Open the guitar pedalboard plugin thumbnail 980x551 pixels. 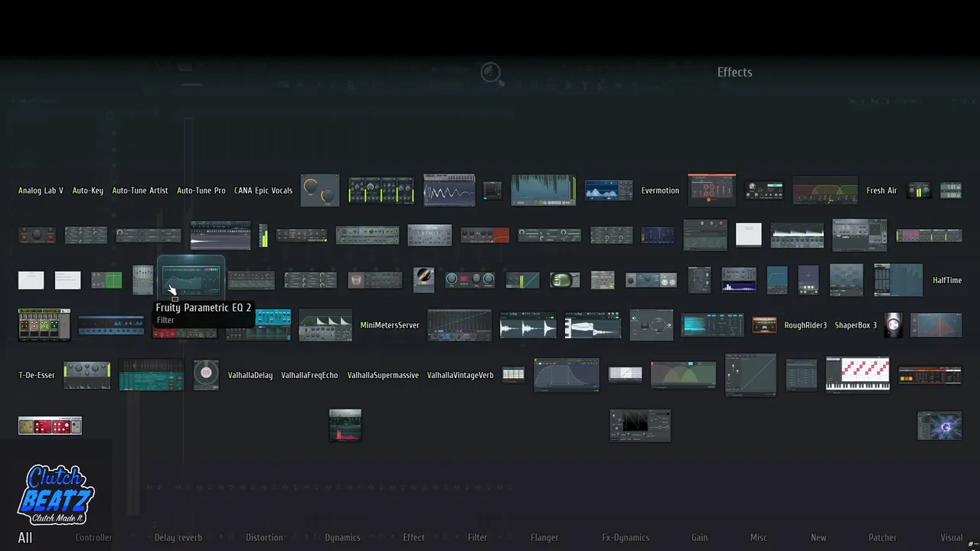click(44, 325)
